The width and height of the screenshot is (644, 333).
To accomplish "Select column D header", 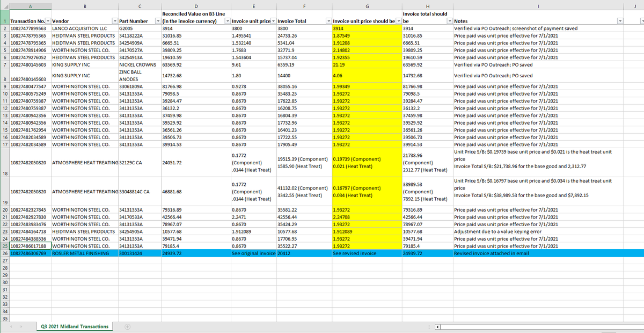I will click(x=195, y=6).
